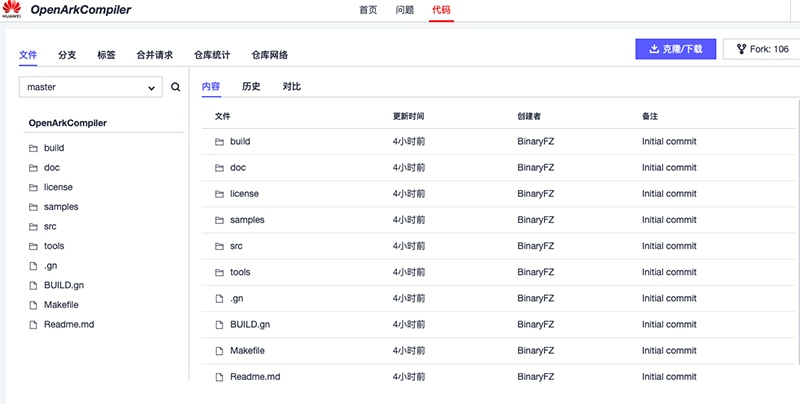Open tools folder name in file table
This screenshot has height=404, width=800.
240,272
